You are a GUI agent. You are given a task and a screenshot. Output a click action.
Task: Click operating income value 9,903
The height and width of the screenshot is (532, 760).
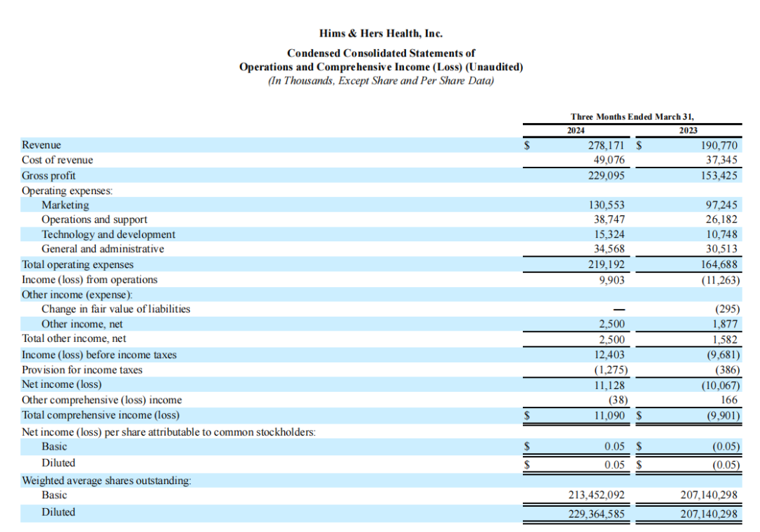[612, 280]
